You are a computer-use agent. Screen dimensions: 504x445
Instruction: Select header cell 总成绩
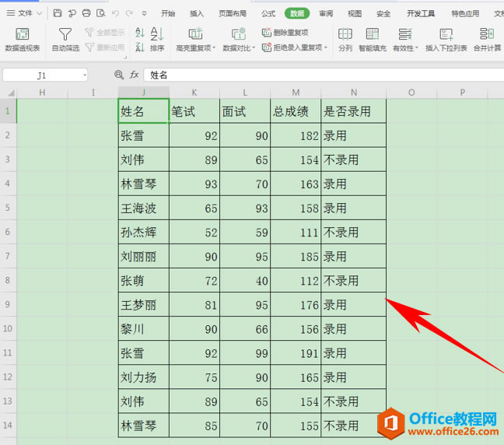(296, 111)
